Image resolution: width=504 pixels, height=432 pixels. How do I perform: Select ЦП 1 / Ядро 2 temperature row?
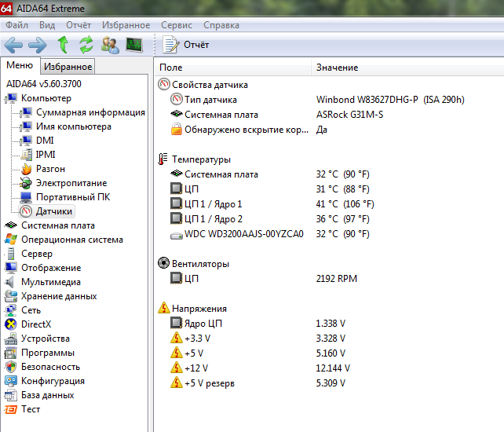206,219
